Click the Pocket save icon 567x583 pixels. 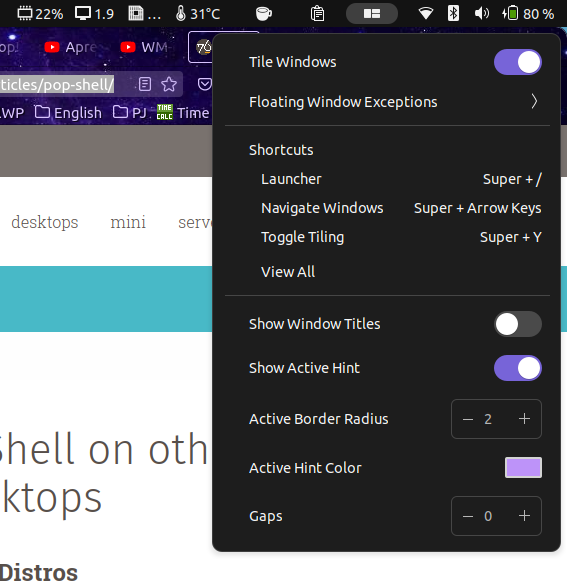[x=204, y=84]
